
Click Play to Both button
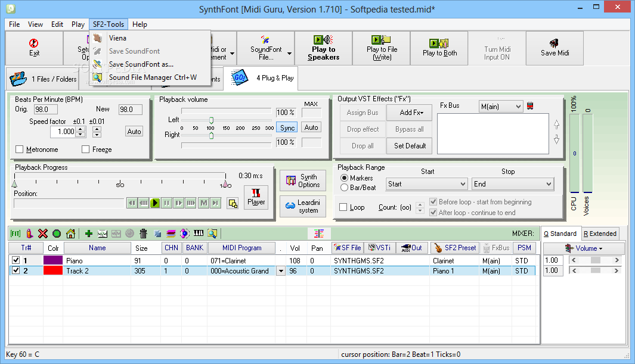point(439,48)
